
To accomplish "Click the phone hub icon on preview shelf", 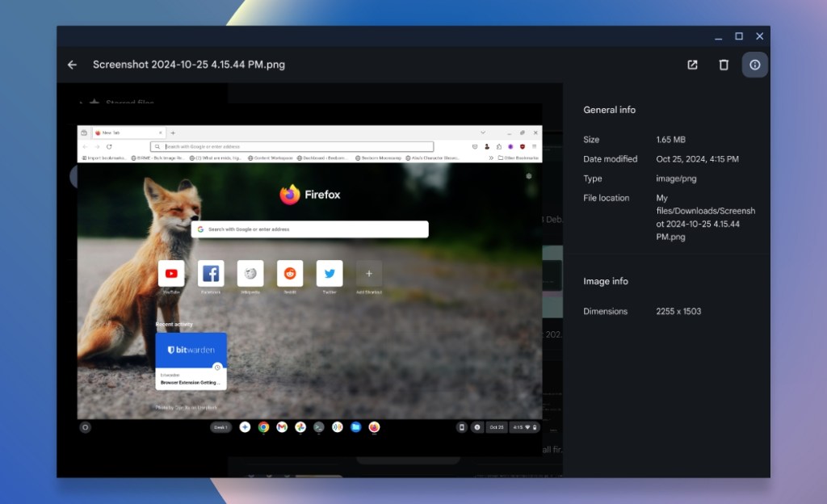I will (x=461, y=427).
